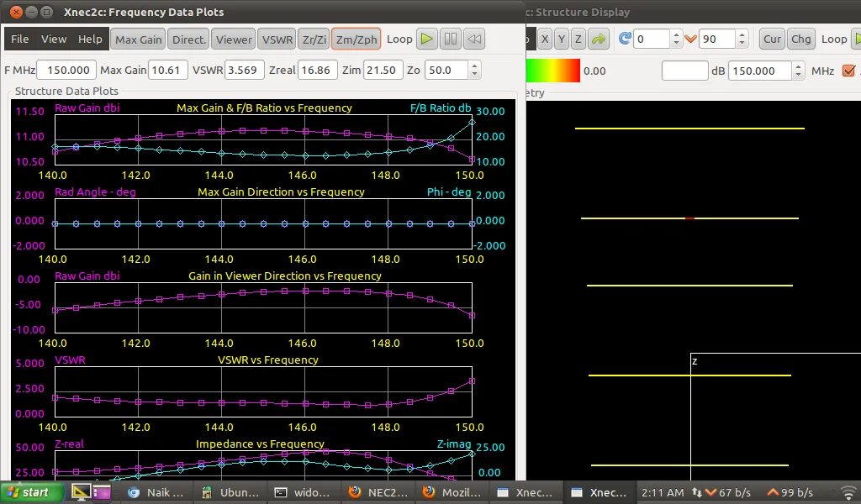Click the purple window taskbar launcher icon
The height and width of the screenshot is (504, 861).
coord(102,492)
